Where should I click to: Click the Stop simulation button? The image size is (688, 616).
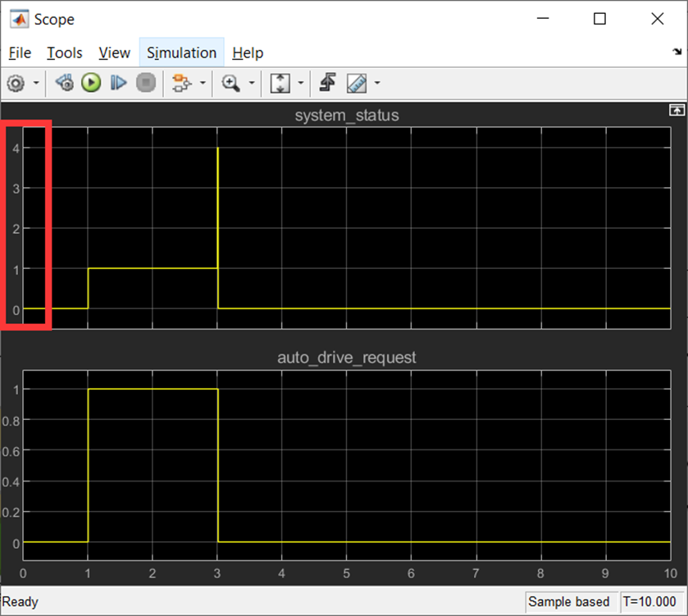(x=146, y=83)
